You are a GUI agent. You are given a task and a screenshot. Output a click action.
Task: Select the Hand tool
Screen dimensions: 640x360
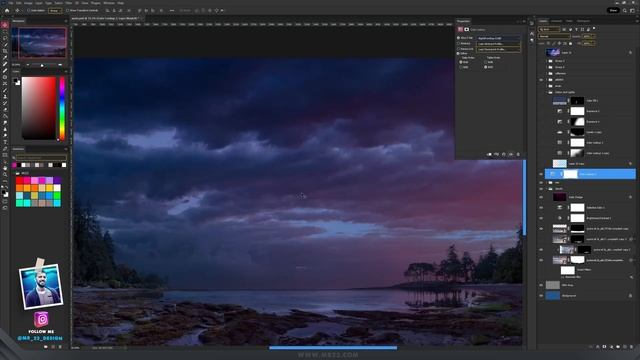(x=5, y=168)
